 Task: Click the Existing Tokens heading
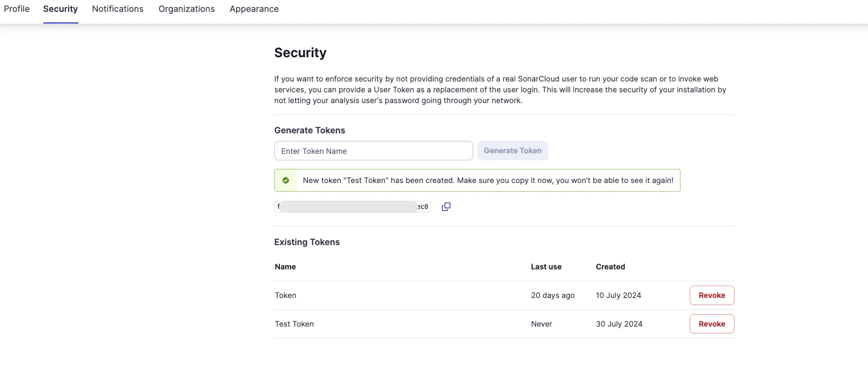click(x=307, y=242)
